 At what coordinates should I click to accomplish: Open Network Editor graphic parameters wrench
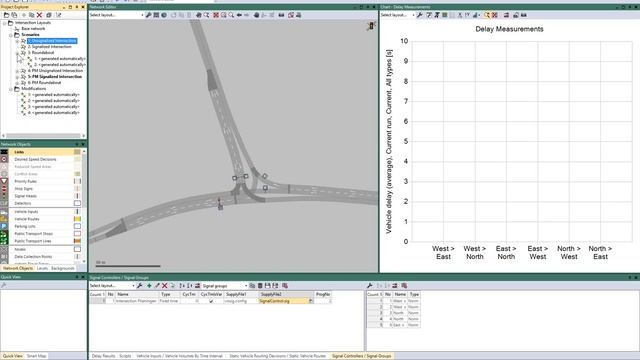[x=148, y=15]
